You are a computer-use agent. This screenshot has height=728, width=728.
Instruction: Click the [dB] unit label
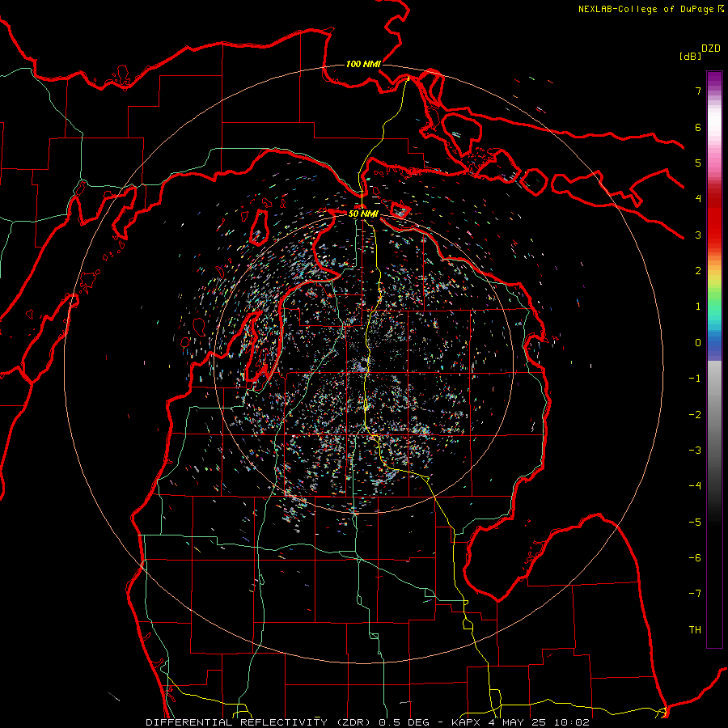[x=690, y=56]
